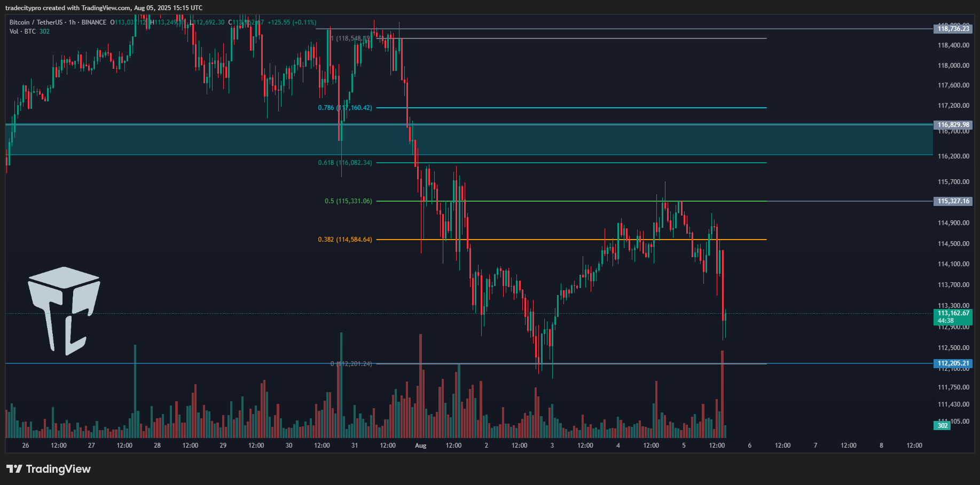The width and height of the screenshot is (980, 485).
Task: Select the 118,736.23 price axis tag
Action: pyautogui.click(x=953, y=29)
